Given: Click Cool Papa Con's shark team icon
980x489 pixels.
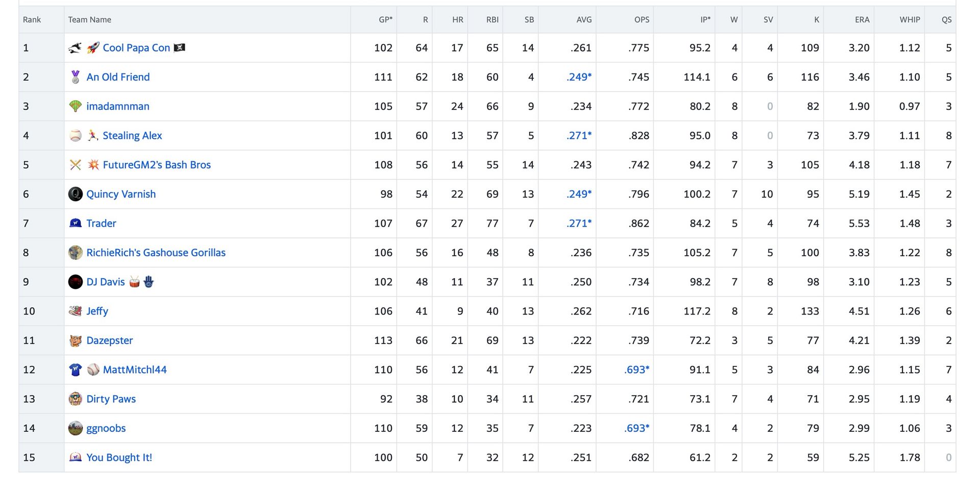Looking at the screenshot, I should 75,48.
